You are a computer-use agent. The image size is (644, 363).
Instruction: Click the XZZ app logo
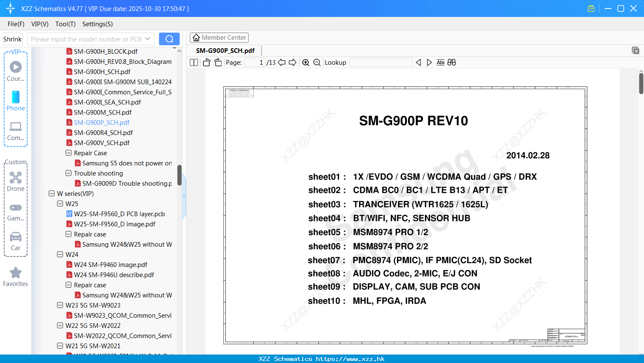11,8
